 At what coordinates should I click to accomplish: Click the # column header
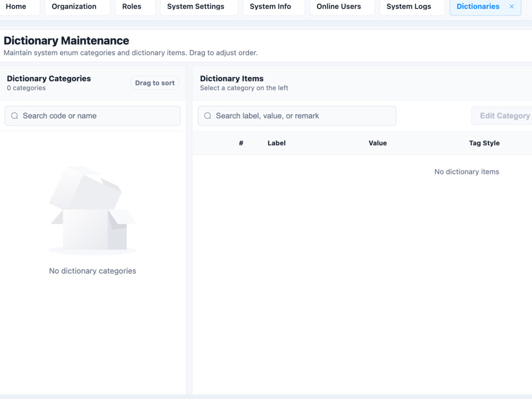point(241,143)
